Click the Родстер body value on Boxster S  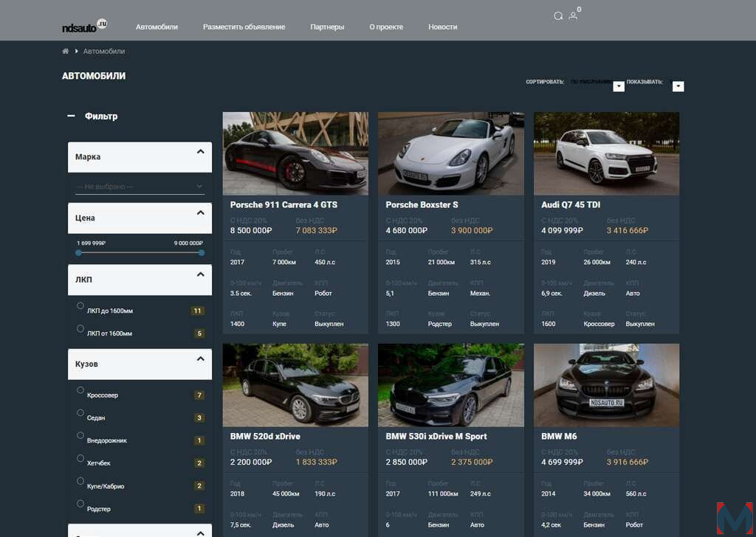point(440,324)
